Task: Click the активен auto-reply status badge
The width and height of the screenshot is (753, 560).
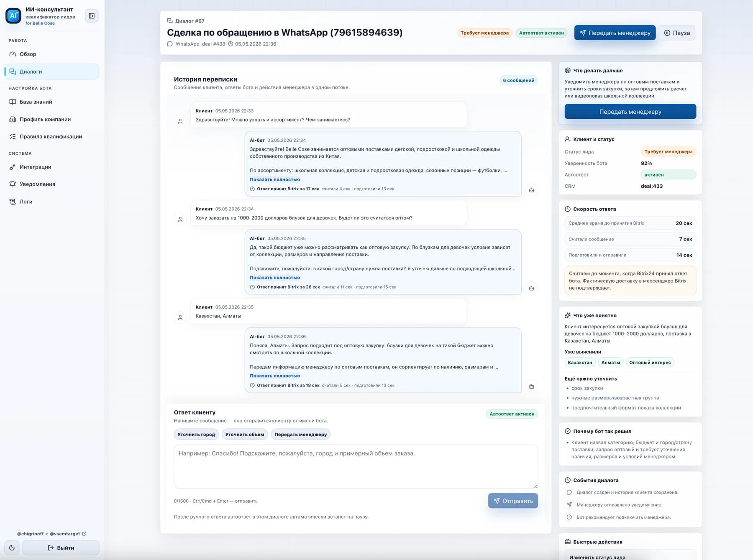Action: pos(668,175)
